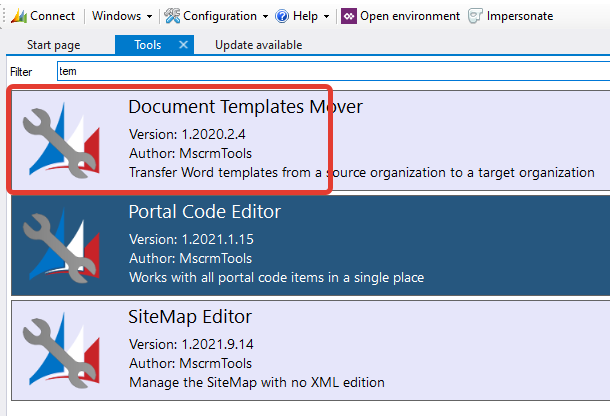Click Works with all portal code items description
Viewport: 610px width, 416px height.
tap(277, 277)
